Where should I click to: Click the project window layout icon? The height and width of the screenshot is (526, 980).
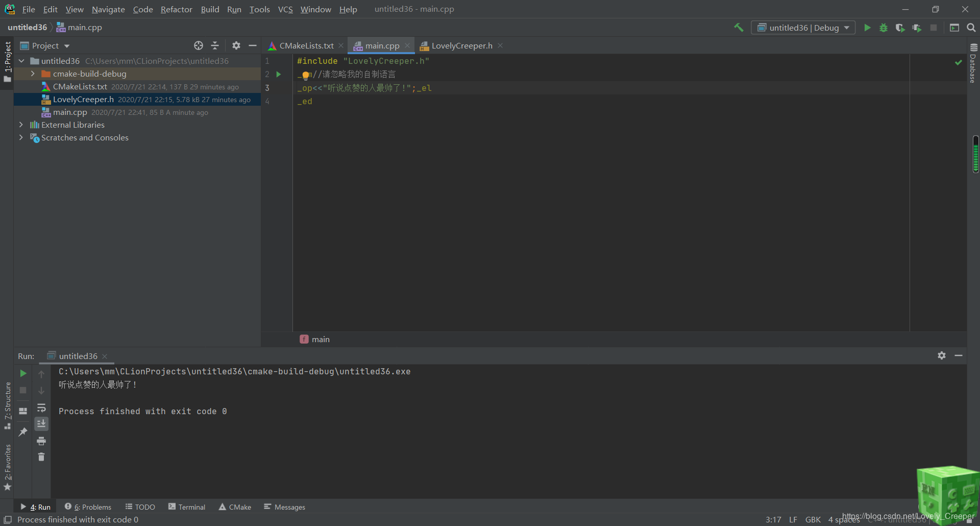(x=954, y=28)
